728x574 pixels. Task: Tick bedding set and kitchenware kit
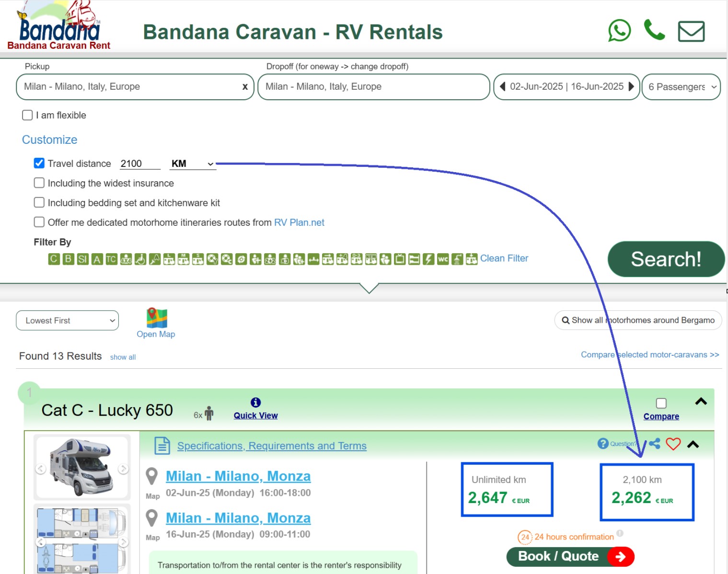click(39, 203)
